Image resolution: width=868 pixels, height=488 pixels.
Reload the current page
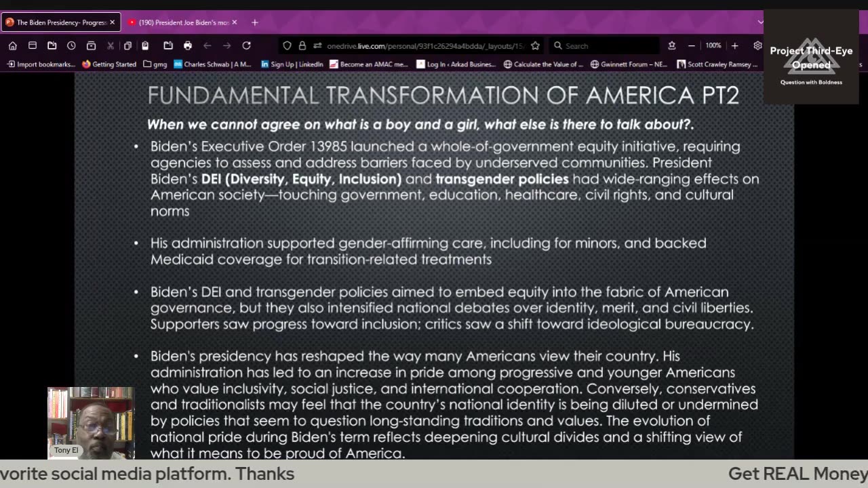pos(247,45)
